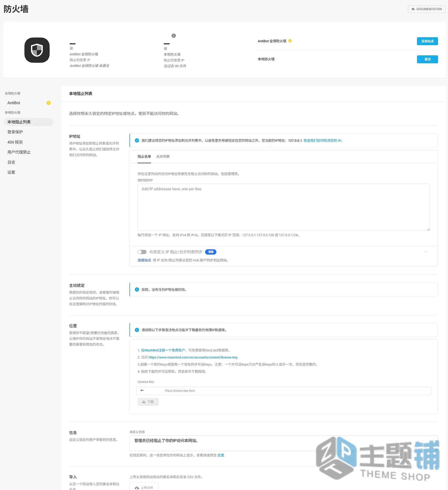This screenshot has width=448, height=490.
Task: Expand the sync option chevron
Action: tap(426, 252)
